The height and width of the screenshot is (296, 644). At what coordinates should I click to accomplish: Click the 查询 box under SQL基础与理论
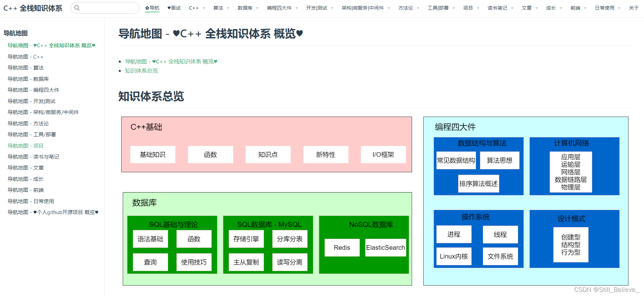150,262
